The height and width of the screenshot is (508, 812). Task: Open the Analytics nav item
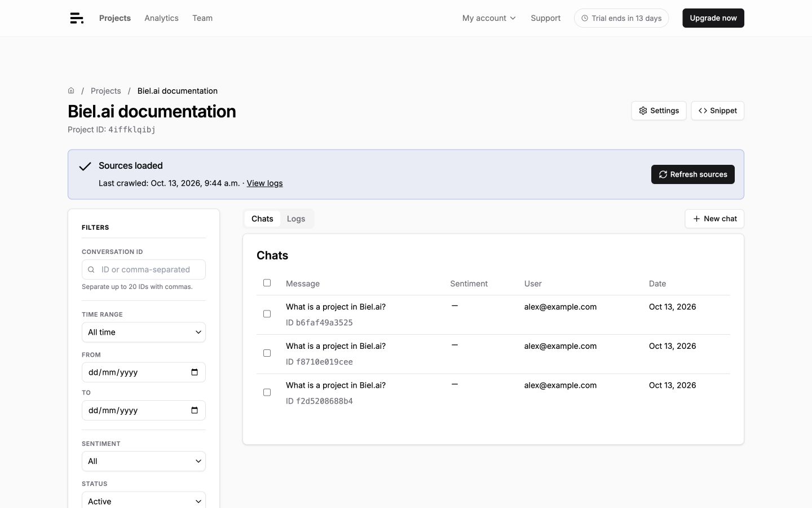(x=161, y=18)
